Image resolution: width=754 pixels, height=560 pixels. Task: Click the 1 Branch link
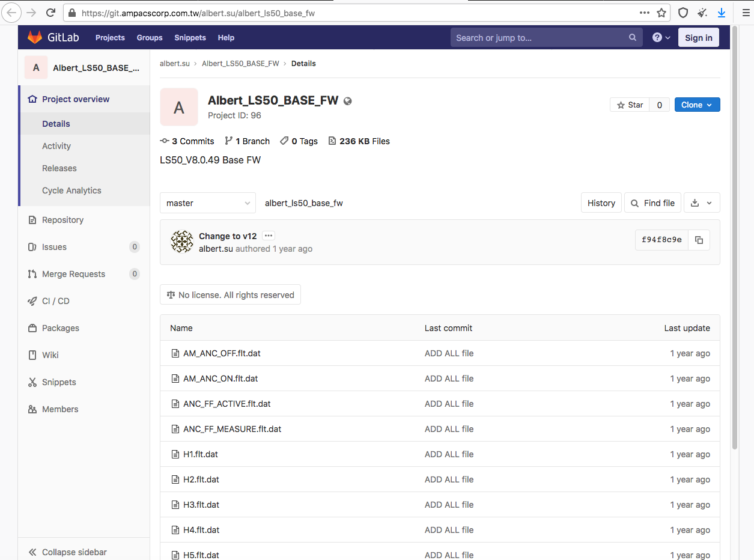pos(247,141)
